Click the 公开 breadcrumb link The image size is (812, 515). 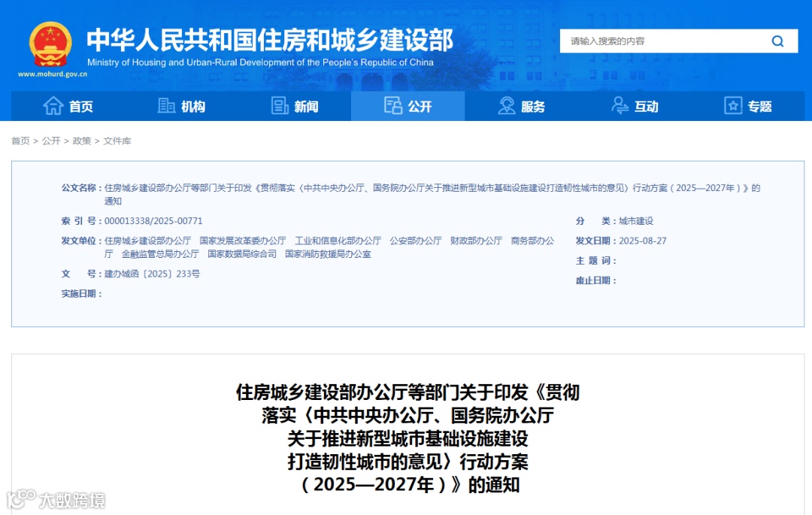click(51, 141)
